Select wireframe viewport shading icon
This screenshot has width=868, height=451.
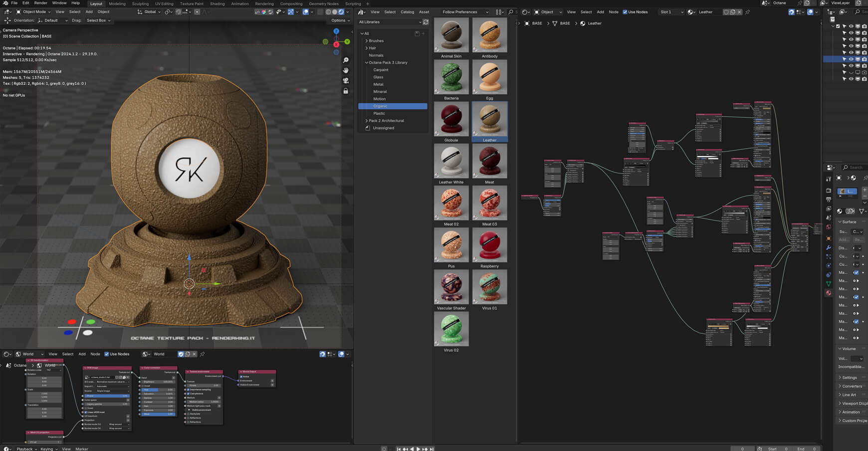click(328, 12)
